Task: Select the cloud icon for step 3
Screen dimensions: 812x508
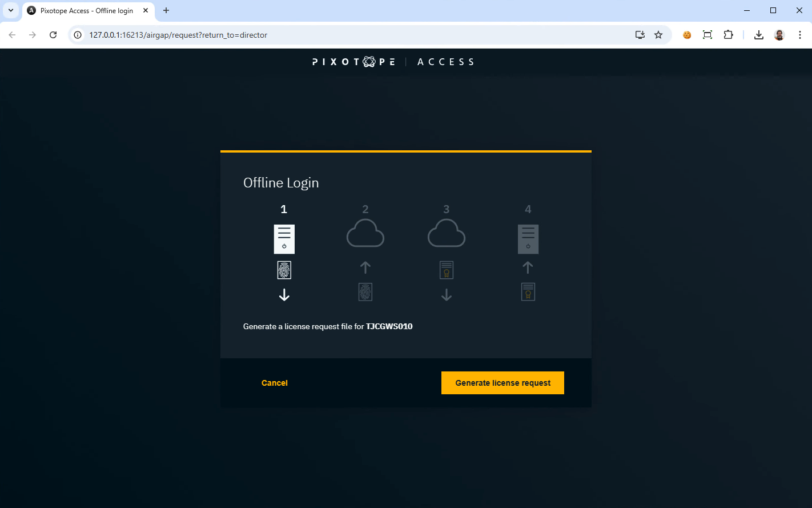Action: point(447,233)
